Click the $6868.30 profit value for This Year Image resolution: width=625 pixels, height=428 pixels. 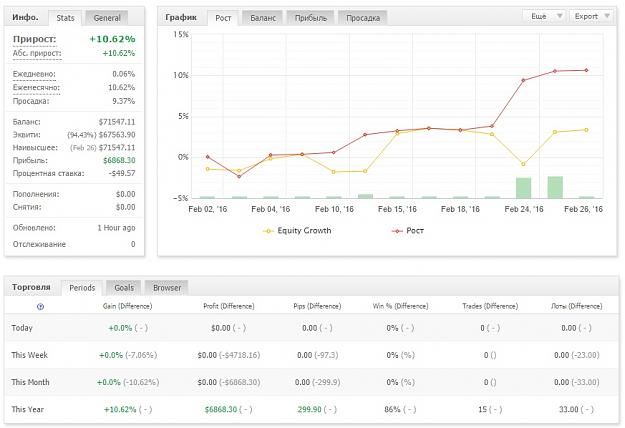(x=221, y=409)
